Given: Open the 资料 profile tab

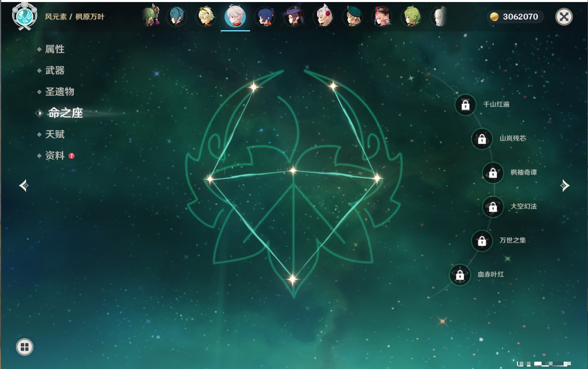Looking at the screenshot, I should pyautogui.click(x=55, y=155).
